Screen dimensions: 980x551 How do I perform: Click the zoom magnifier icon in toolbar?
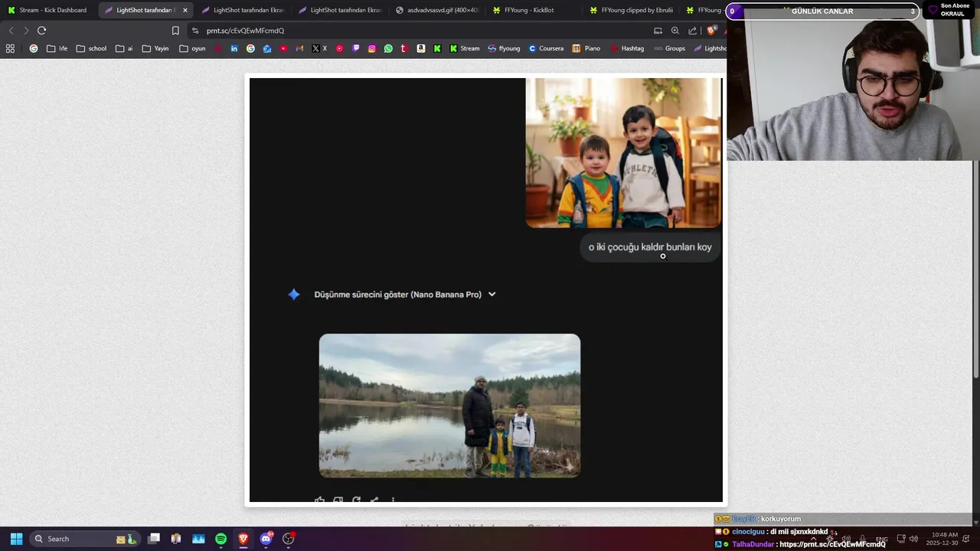675,31
